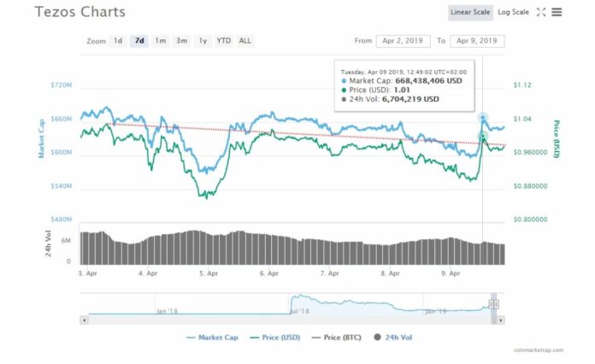Image resolution: width=595 pixels, height=364 pixels.
Task: Set zoom range to 3m
Action: click(181, 40)
